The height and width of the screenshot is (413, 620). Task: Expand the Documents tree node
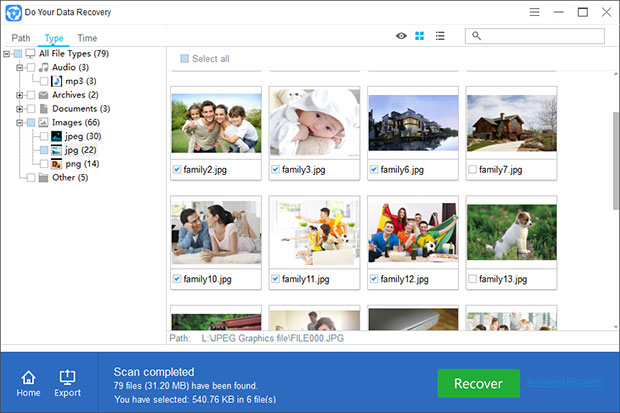coord(20,108)
